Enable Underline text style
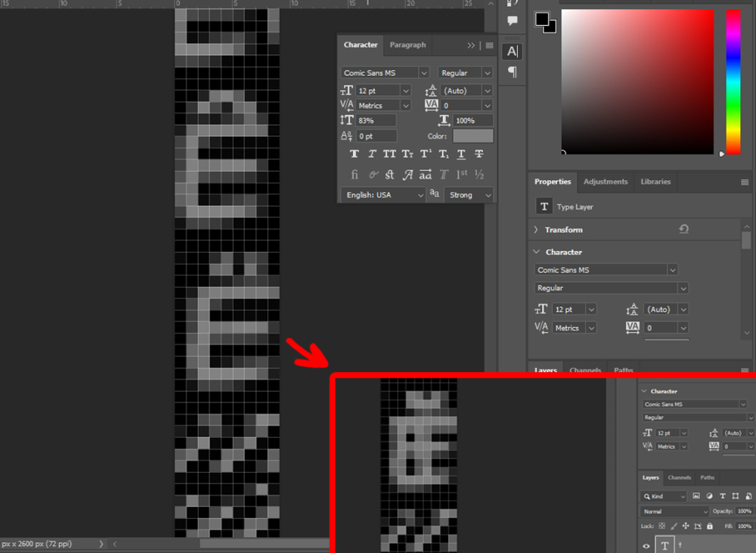The image size is (756, 553). click(x=461, y=154)
